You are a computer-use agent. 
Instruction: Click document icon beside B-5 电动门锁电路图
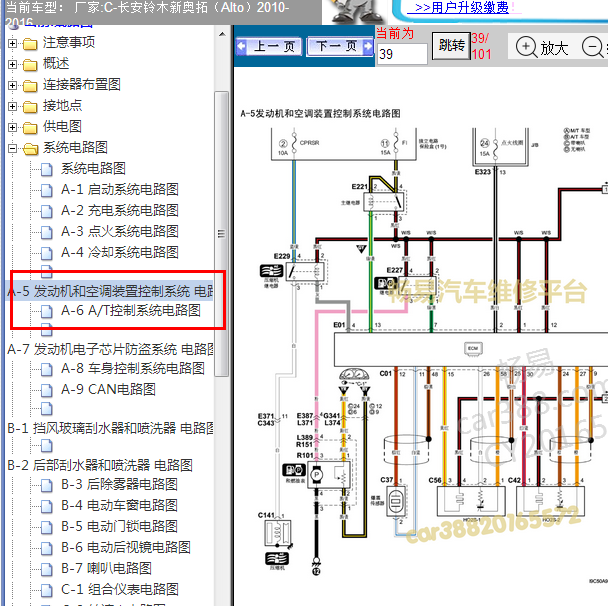click(47, 527)
